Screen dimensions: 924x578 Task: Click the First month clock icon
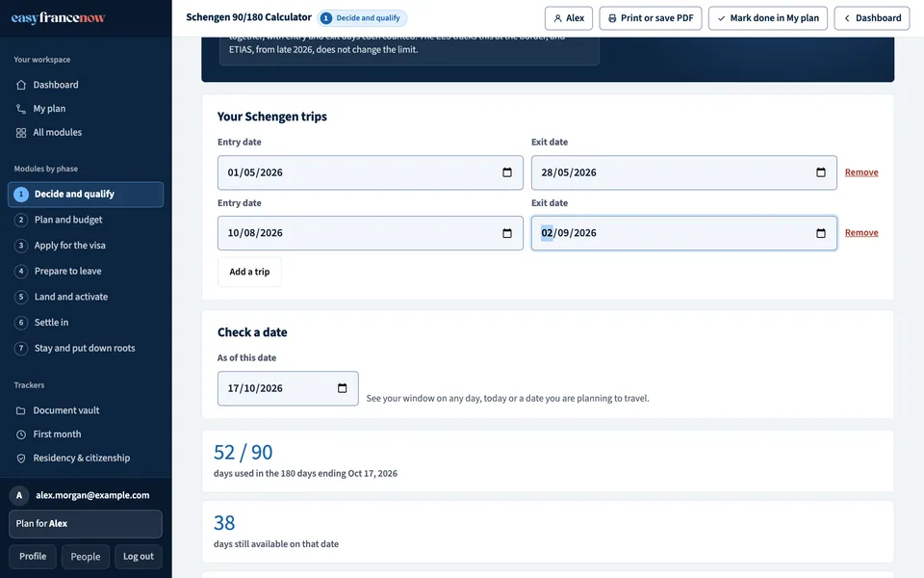click(x=21, y=434)
